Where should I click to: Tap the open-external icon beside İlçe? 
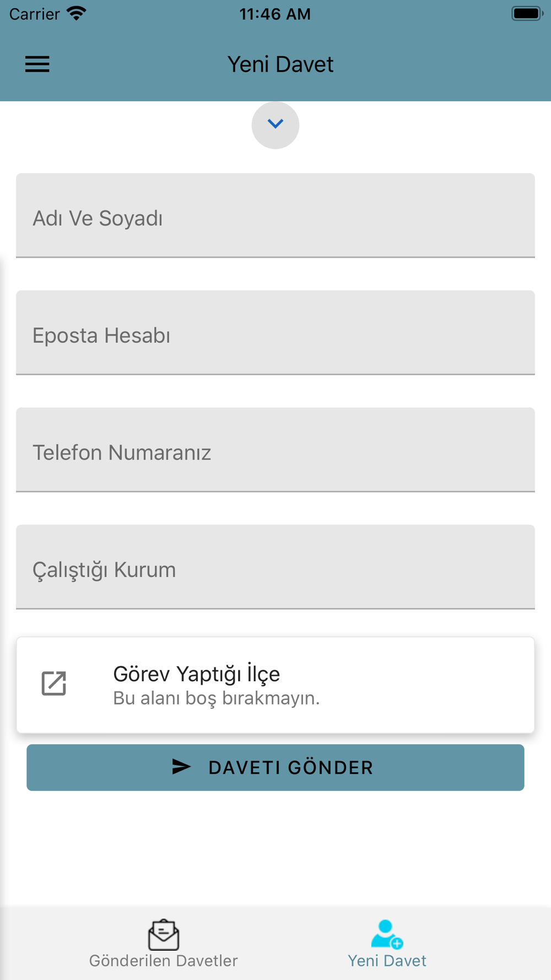(54, 683)
